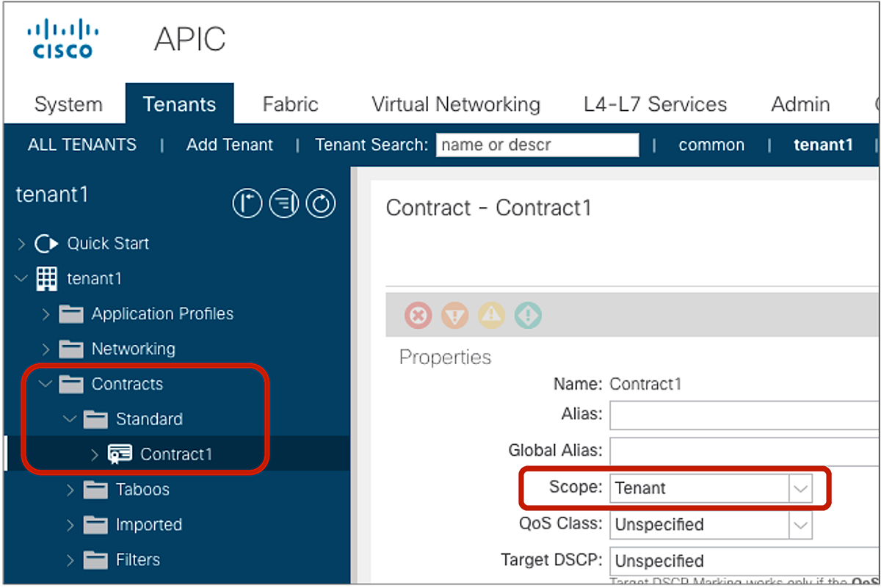The width and height of the screenshot is (881, 588).
Task: Collapse the Contracts chevron
Action: [46, 384]
